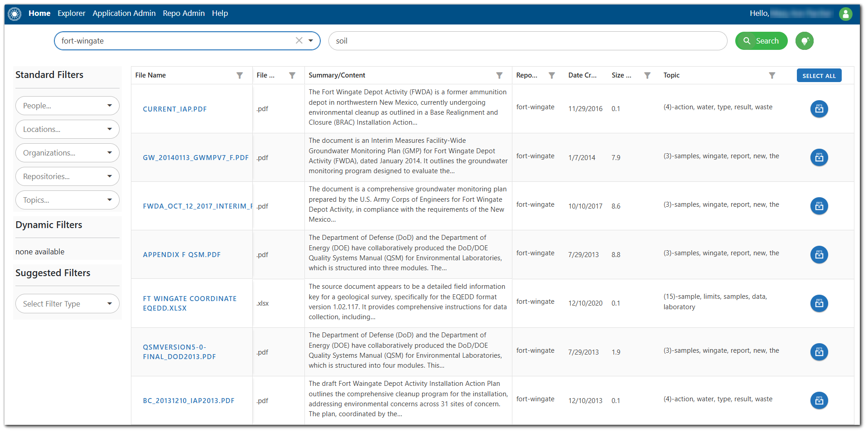Open the Explorer menu
Viewport: 868px width, 433px height.
72,14
